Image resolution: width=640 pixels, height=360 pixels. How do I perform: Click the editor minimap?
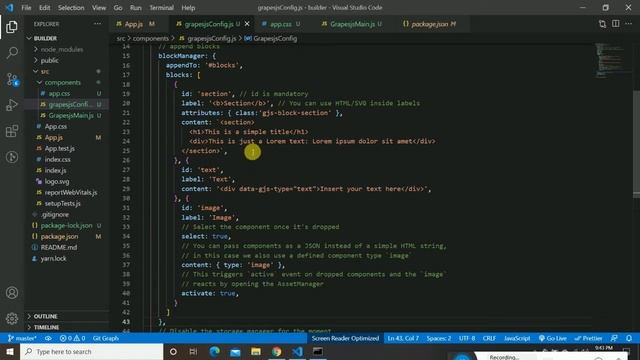click(611, 60)
